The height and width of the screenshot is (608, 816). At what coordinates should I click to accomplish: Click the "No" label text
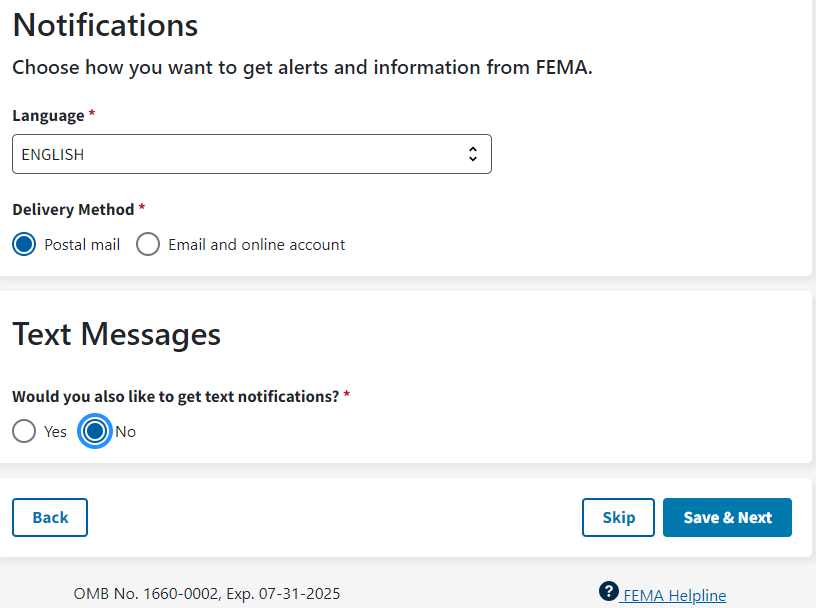pos(126,432)
